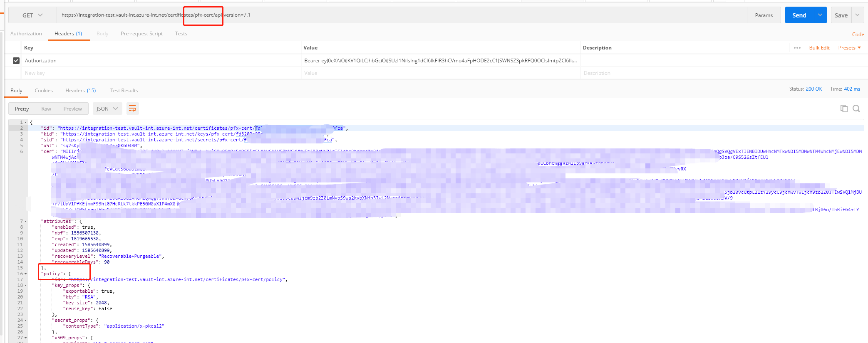Expand Save button options arrow
Viewport: 868px width, 343px height.
(857, 15)
